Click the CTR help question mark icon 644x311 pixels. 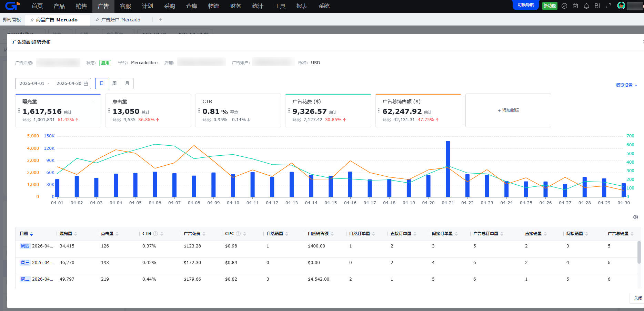click(x=155, y=234)
